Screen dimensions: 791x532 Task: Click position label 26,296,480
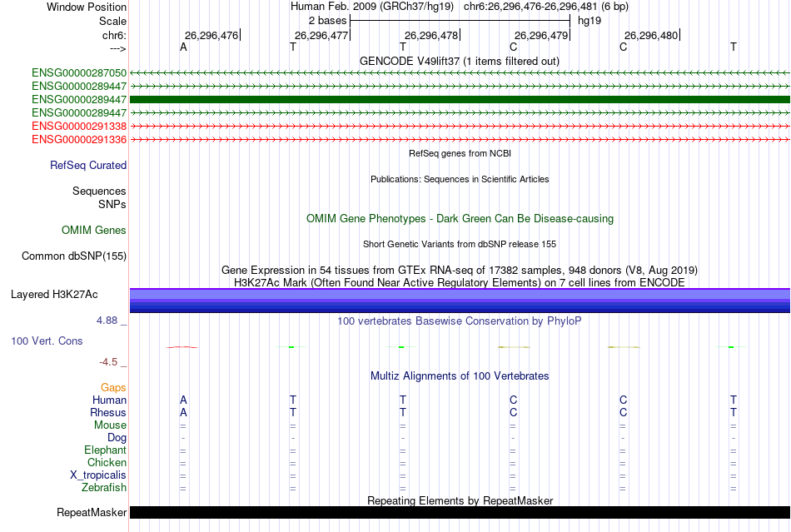pos(651,35)
